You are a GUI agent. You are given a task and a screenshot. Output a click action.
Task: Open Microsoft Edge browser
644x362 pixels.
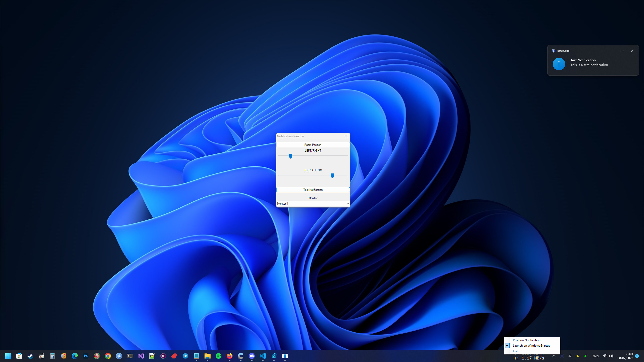tap(74, 356)
